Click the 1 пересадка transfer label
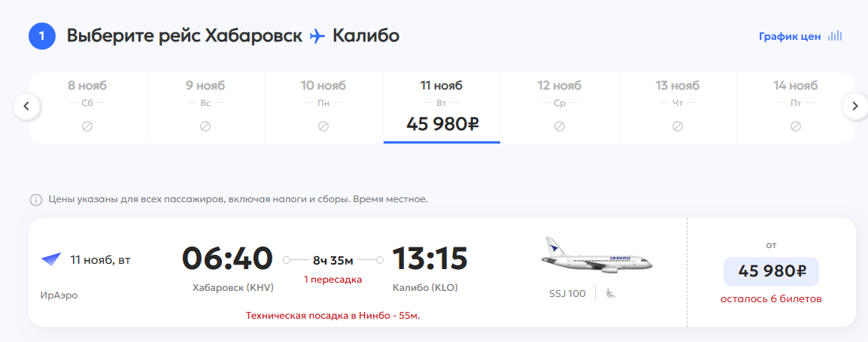The height and width of the screenshot is (342, 868). 332,280
